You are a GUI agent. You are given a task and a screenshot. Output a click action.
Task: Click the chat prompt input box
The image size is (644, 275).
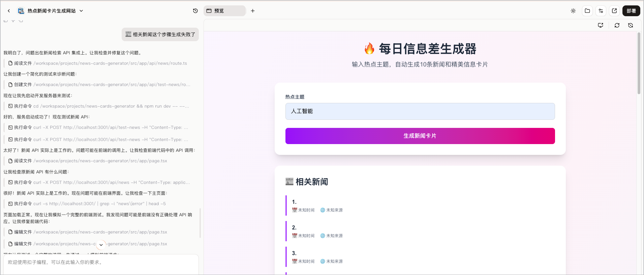(101, 264)
